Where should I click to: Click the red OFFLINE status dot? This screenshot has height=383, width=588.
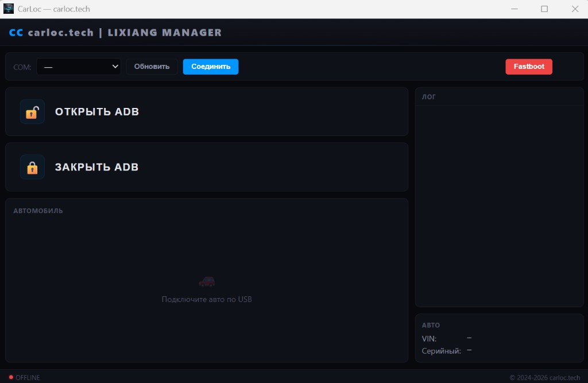coord(11,377)
